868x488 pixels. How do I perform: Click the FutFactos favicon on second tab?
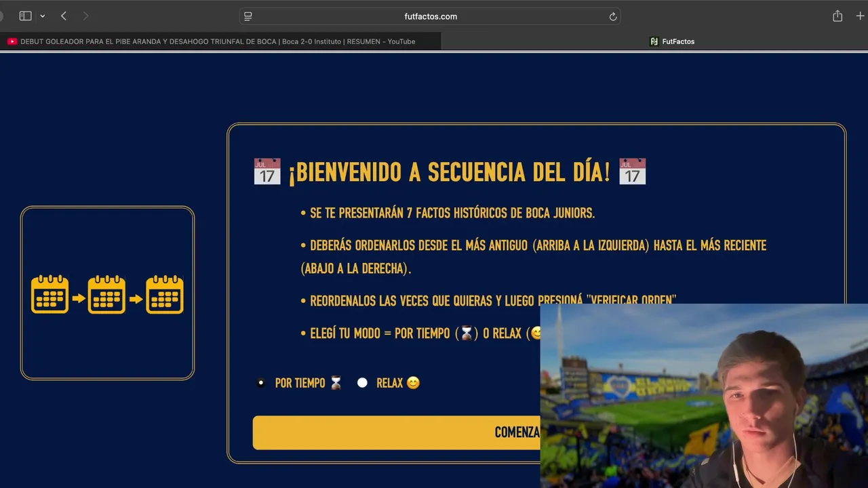point(654,41)
